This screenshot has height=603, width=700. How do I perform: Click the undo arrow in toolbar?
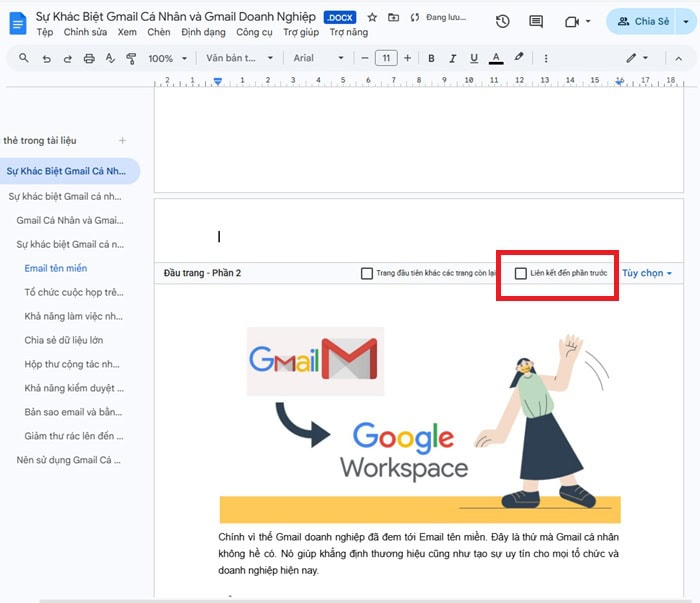tap(47, 59)
